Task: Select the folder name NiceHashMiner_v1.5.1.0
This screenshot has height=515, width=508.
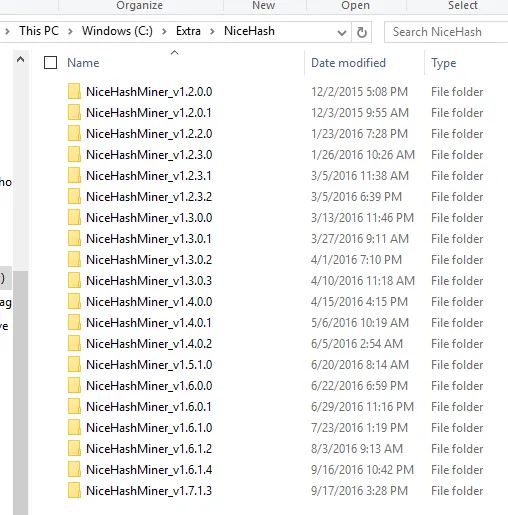Action: coord(149,365)
